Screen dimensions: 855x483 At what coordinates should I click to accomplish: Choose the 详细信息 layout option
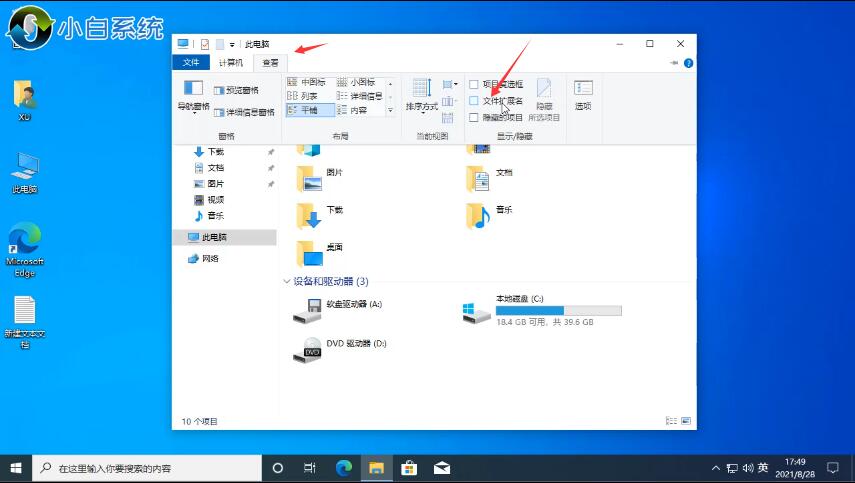point(360,96)
